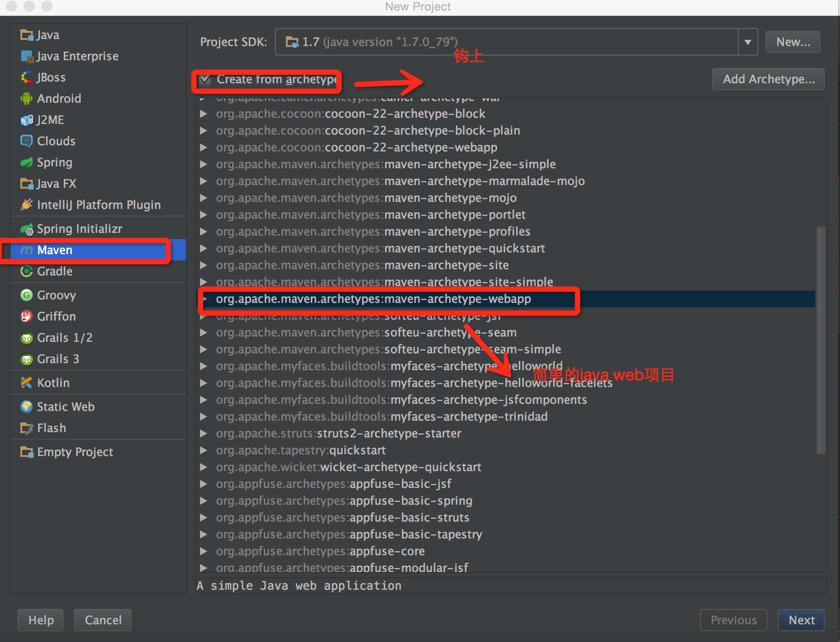Expand softeu-archetype-seam node
This screenshot has height=642, width=840.
204,333
